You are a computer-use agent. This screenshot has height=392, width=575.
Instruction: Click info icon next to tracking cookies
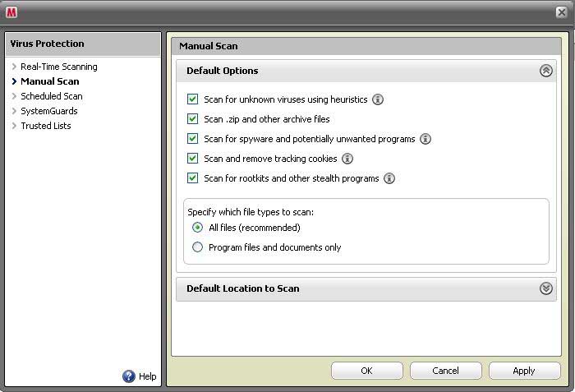pos(347,159)
